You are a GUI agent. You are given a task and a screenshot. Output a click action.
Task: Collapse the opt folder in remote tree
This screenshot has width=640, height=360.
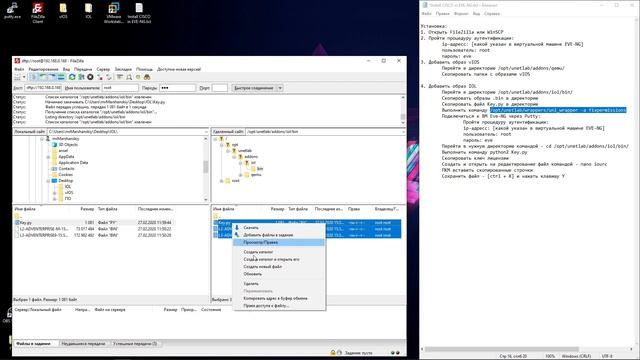coord(222,145)
